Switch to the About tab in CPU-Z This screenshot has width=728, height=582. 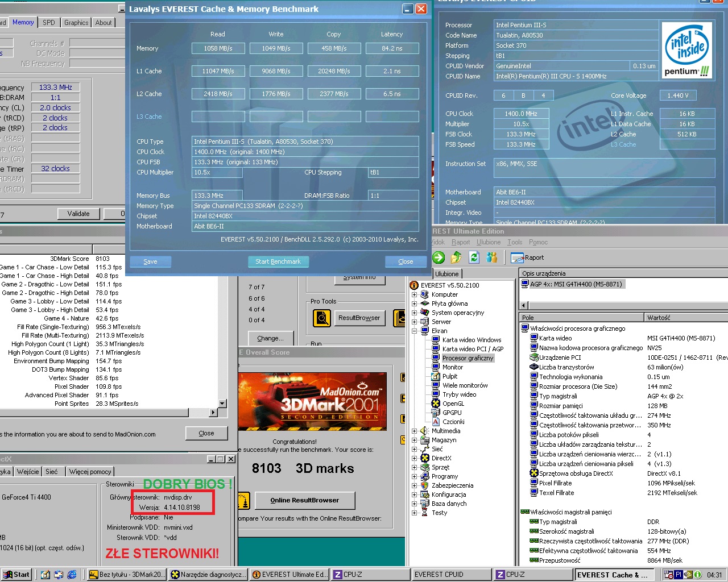coord(104,23)
